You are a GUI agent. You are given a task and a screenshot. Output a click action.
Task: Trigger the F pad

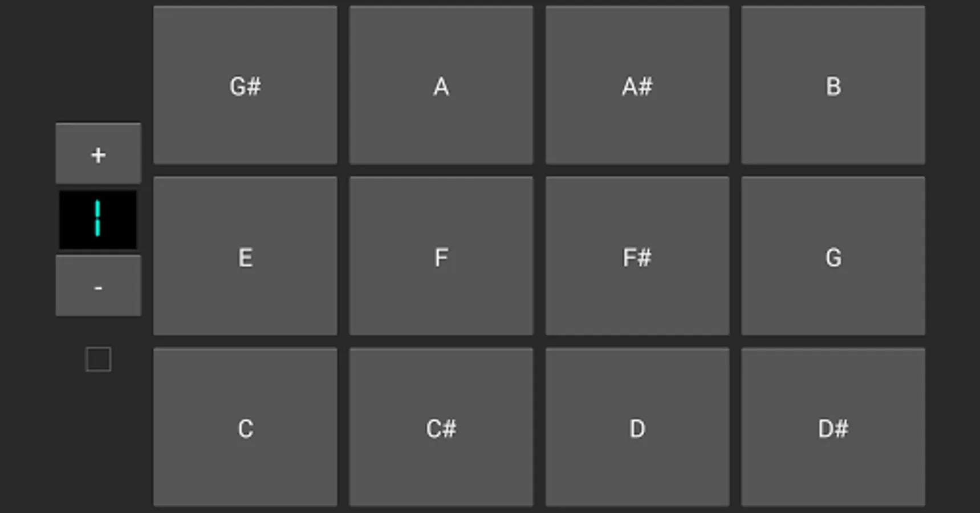click(441, 257)
